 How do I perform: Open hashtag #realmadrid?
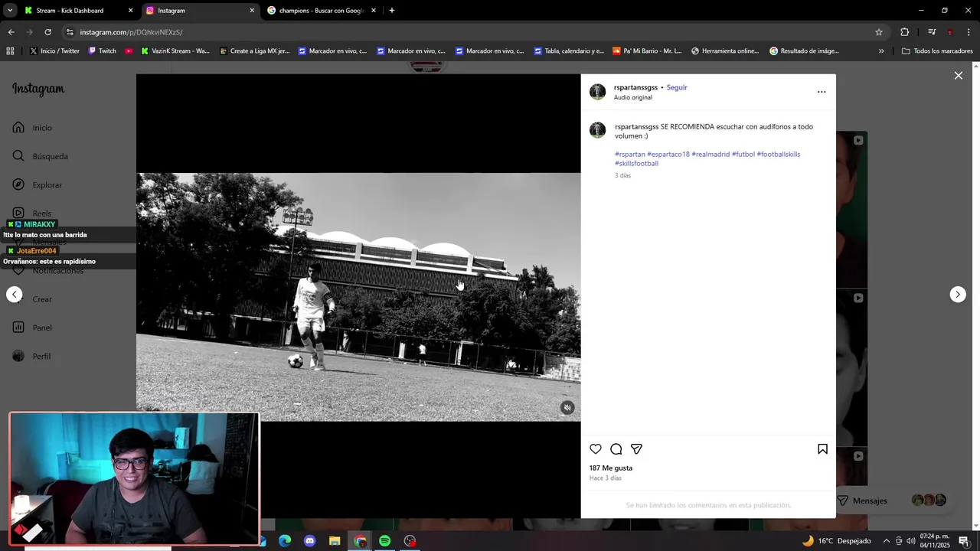710,154
